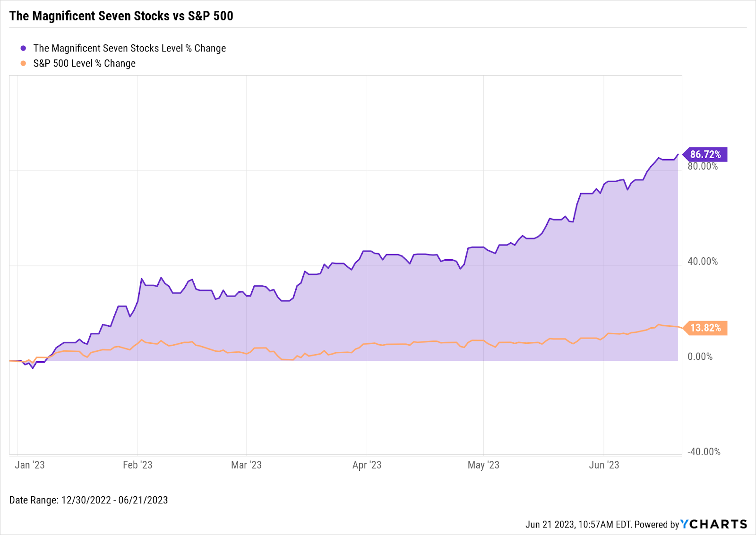This screenshot has height=535, width=756.
Task: Click the 0.00% y-axis label
Action: pos(700,357)
